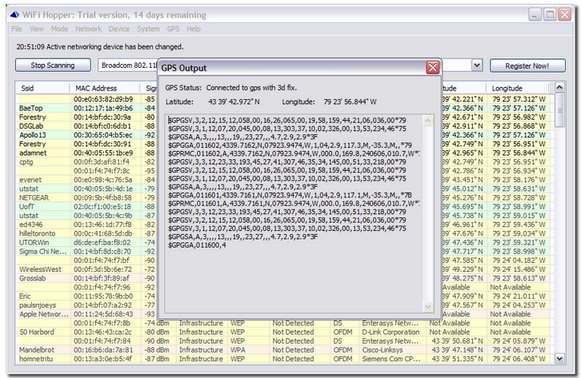Click GPS output scroll up arrow
The width and height of the screenshot is (581, 378).
tap(428, 121)
